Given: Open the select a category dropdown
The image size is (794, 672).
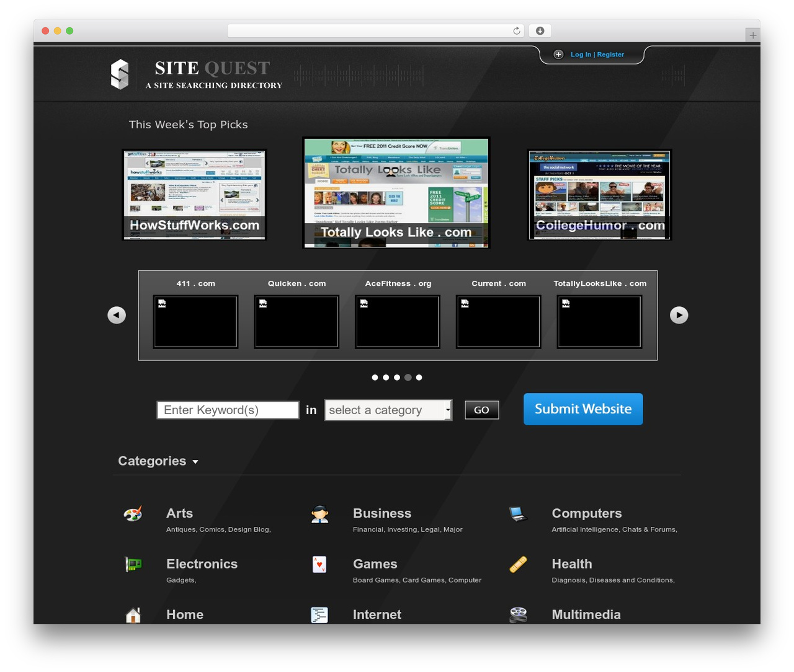Looking at the screenshot, I should (388, 410).
